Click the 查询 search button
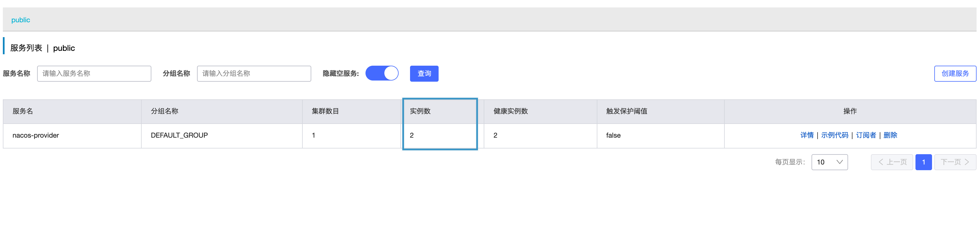This screenshot has width=980, height=237. [x=424, y=73]
